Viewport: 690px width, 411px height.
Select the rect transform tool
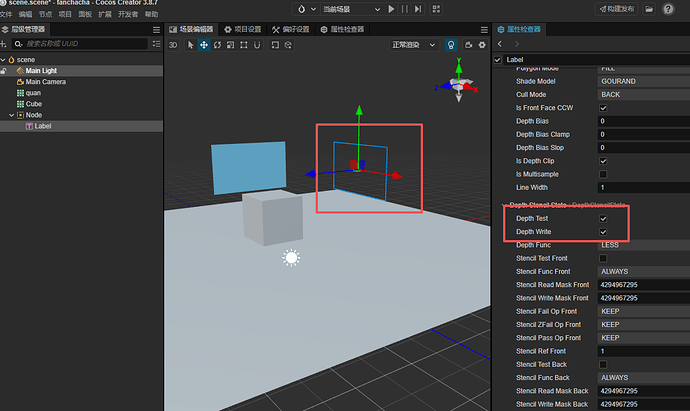point(244,45)
